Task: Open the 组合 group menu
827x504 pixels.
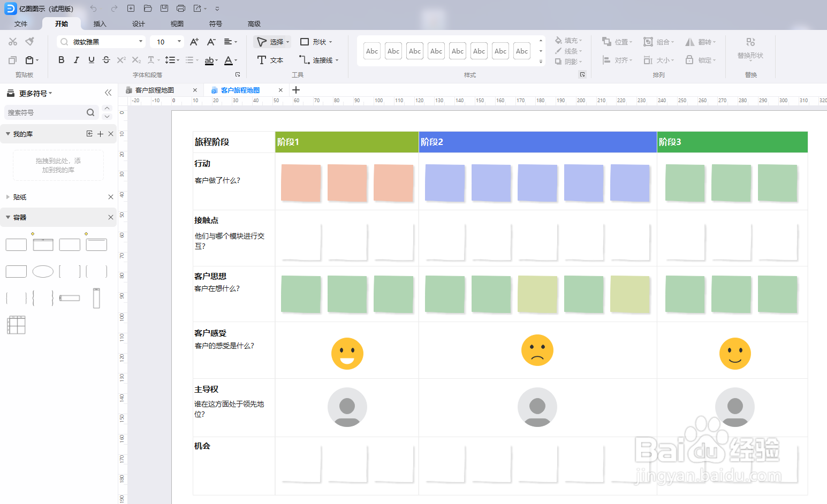Action: (x=659, y=42)
